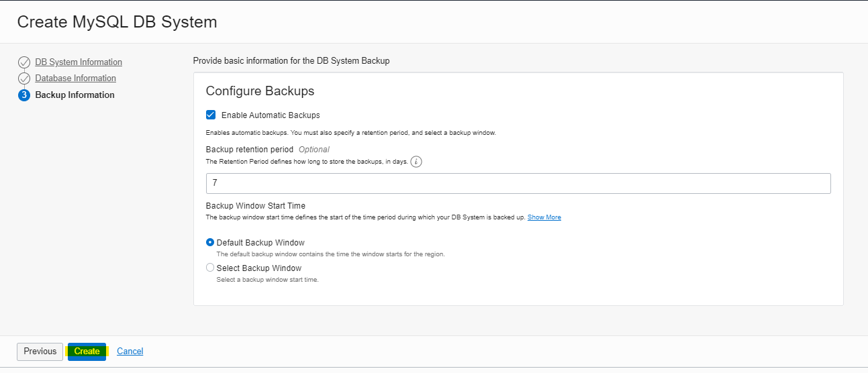Select the Default Backup Window radio button
Viewport: 868px width, 373px height.
[x=210, y=242]
